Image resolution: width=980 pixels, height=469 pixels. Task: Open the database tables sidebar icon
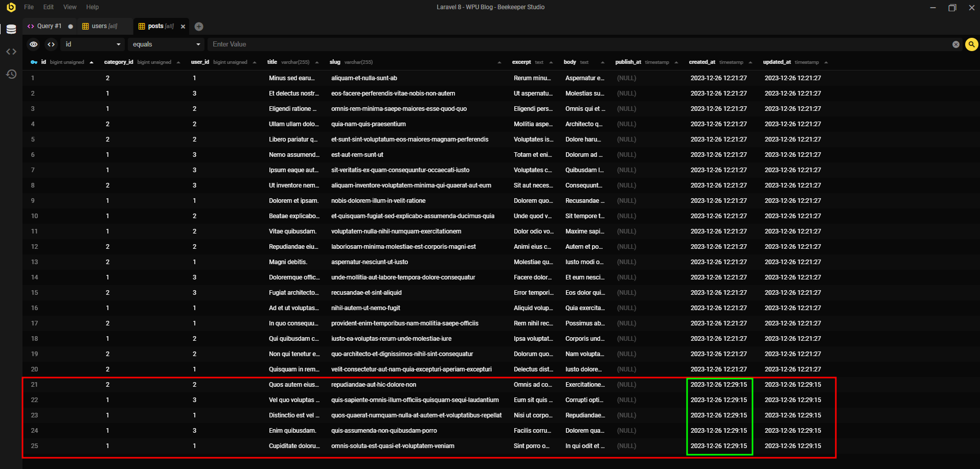[11, 30]
